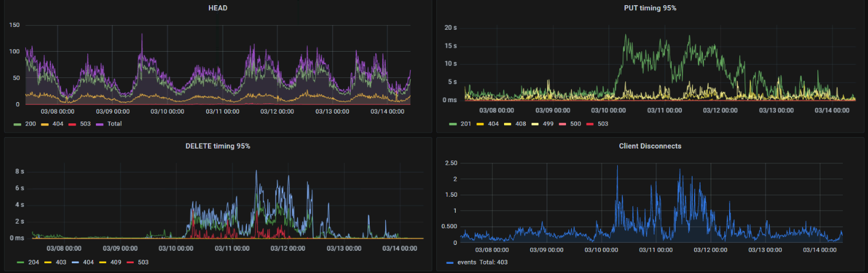
Task: Open the Client Disconnects panel title menu
Action: [650, 146]
